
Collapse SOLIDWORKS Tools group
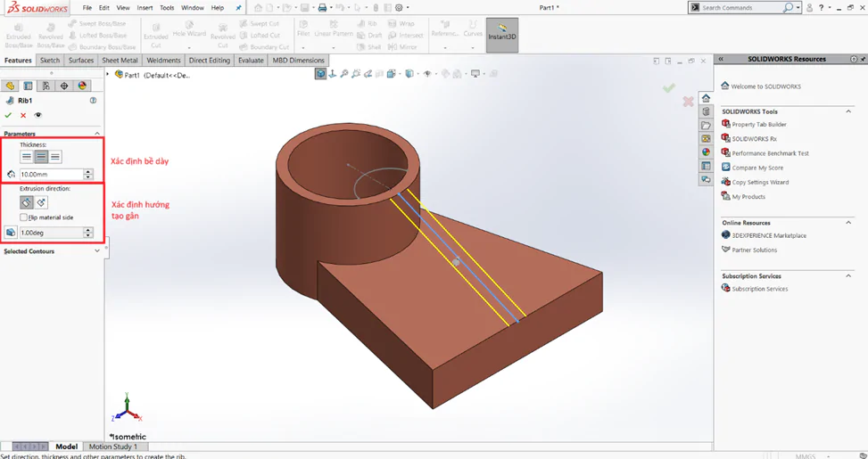tap(848, 111)
